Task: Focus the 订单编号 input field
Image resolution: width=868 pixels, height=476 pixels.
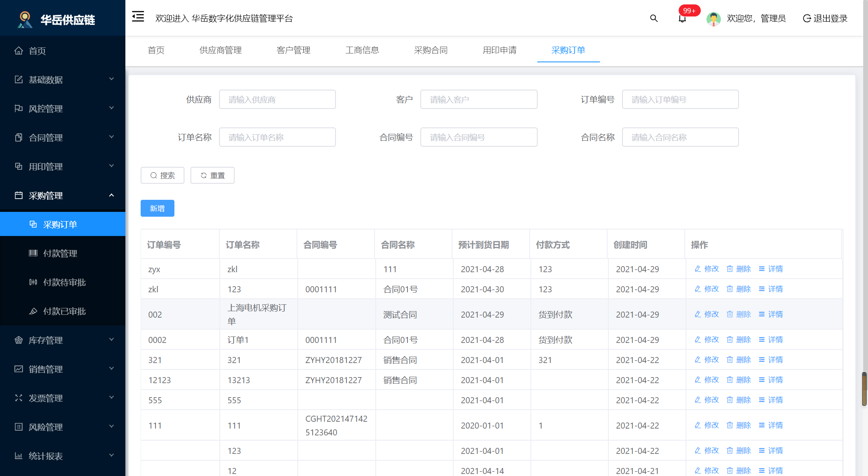Action: [680, 99]
